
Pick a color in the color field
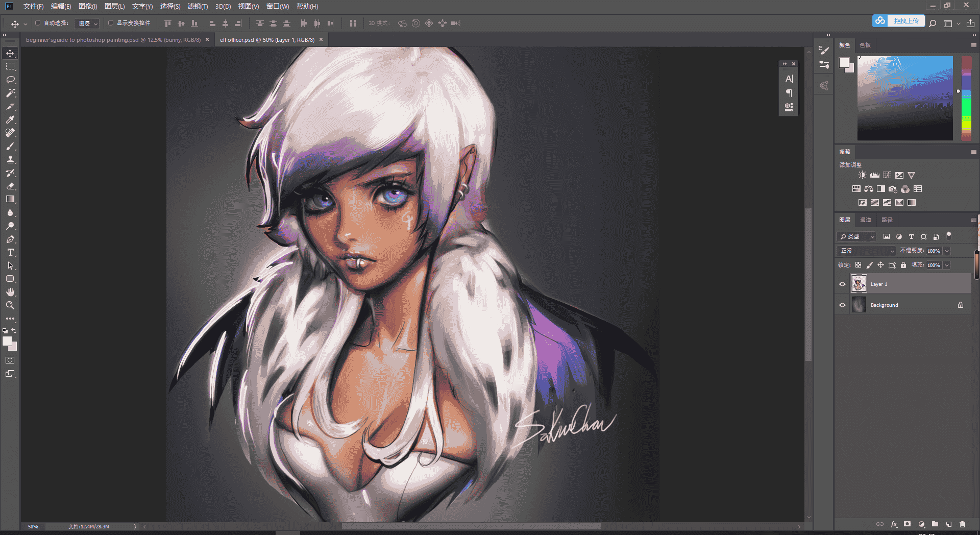905,98
